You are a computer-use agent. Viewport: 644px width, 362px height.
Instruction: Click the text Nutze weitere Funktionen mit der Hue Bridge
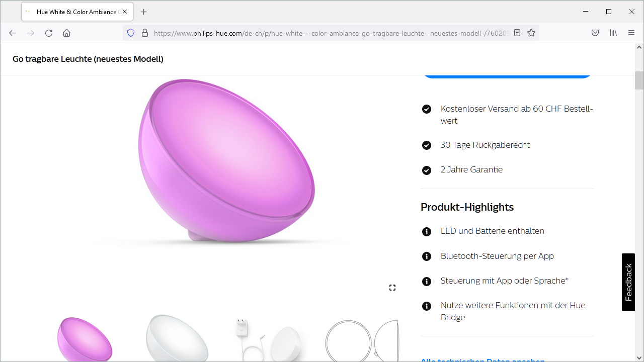click(x=513, y=311)
